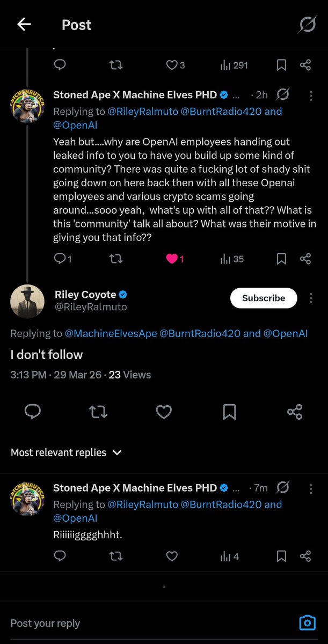Screen dimensions: 328x644
Task: Open Grok icon in top header
Action: pos(307,25)
